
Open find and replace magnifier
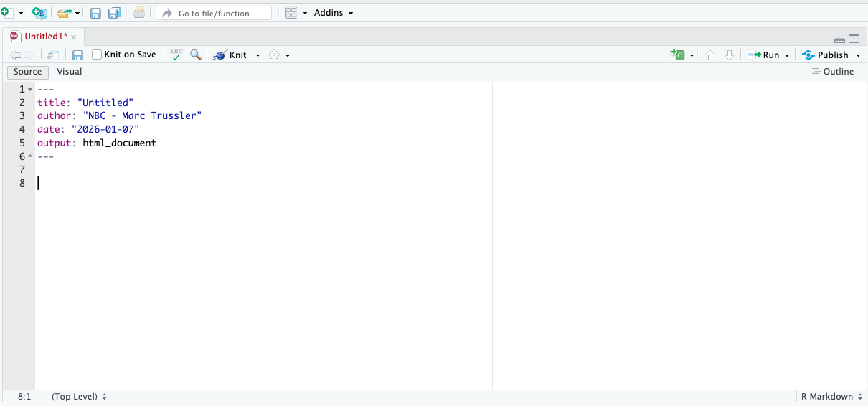tap(195, 55)
